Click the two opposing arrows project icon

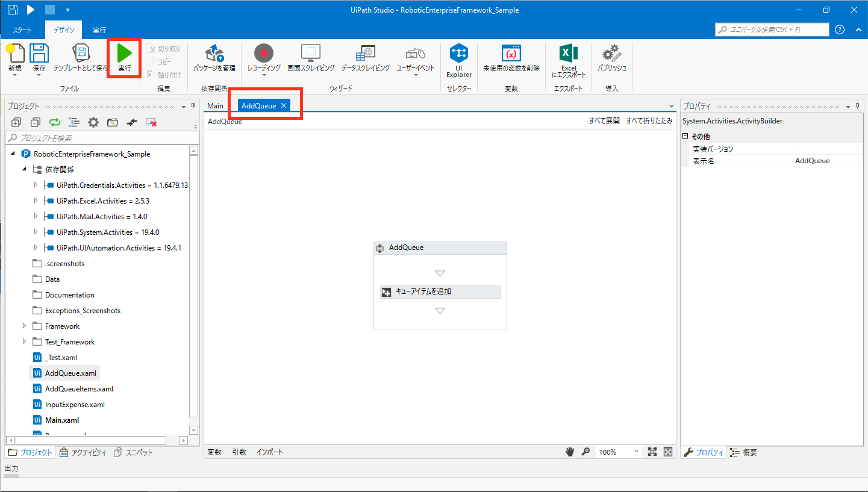132,122
